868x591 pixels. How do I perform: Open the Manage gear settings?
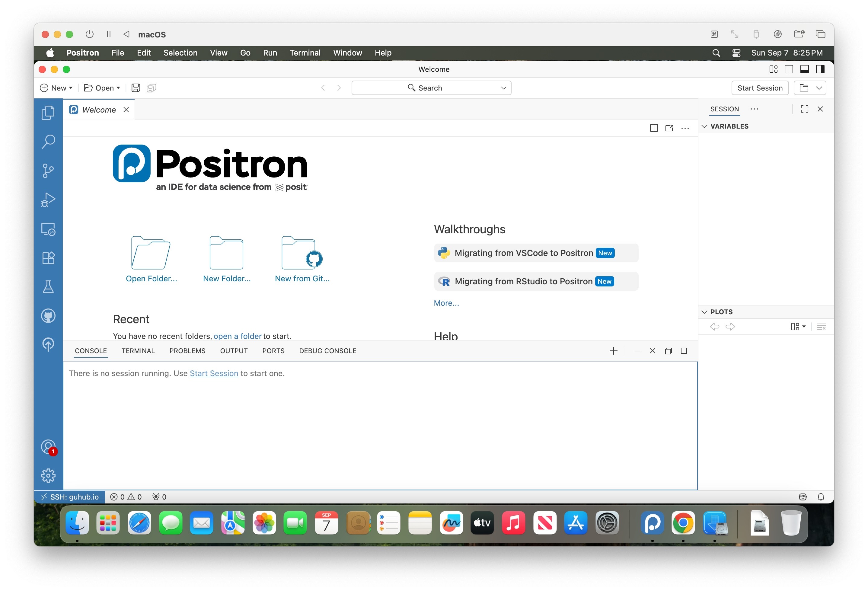point(48,476)
